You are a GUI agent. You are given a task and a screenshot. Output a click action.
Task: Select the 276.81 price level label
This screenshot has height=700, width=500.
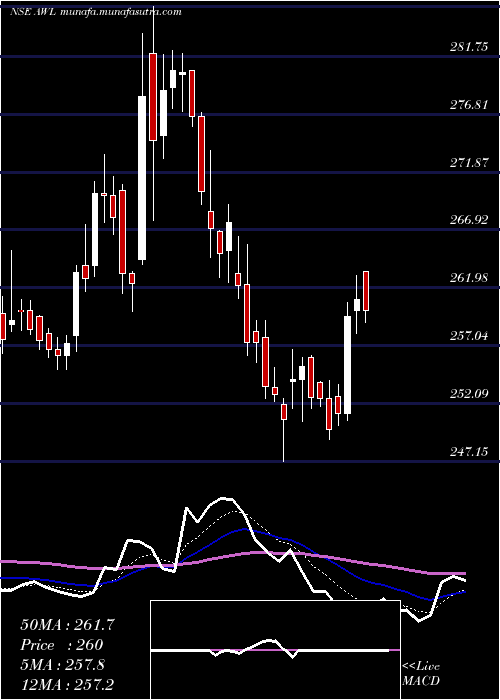point(469,105)
